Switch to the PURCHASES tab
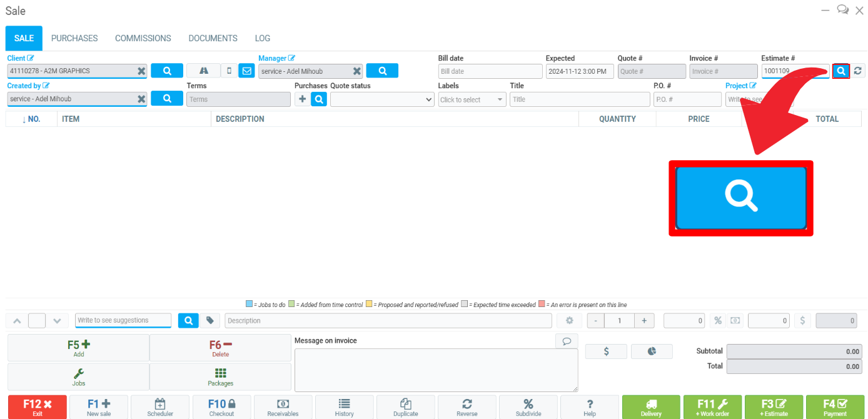Image resolution: width=868 pixels, height=419 pixels. 74,38
